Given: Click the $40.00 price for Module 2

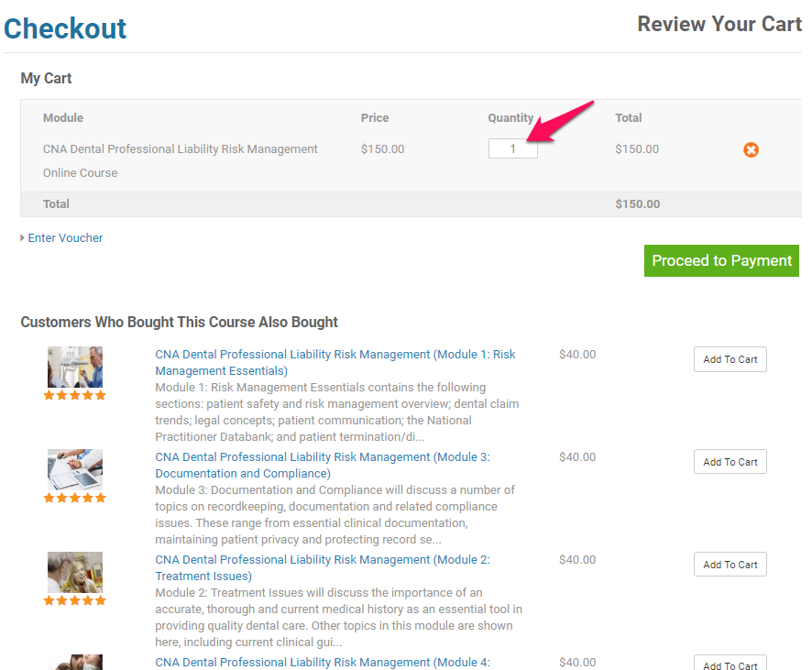Looking at the screenshot, I should [x=577, y=559].
